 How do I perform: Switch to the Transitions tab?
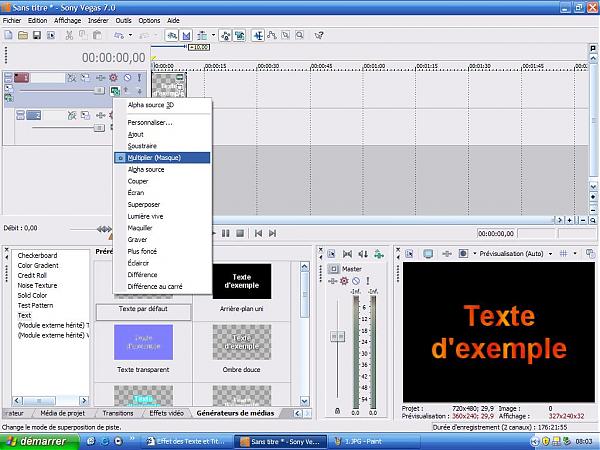coord(117,412)
